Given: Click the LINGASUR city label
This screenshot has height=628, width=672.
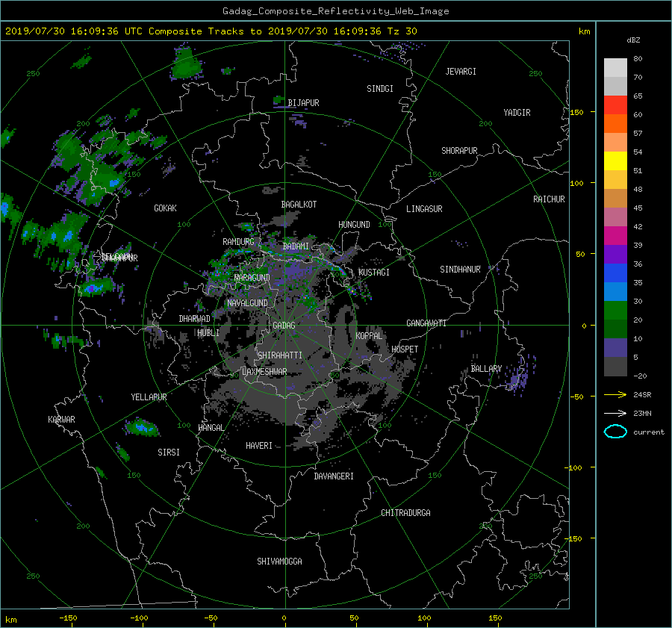Looking at the screenshot, I should (x=424, y=209).
